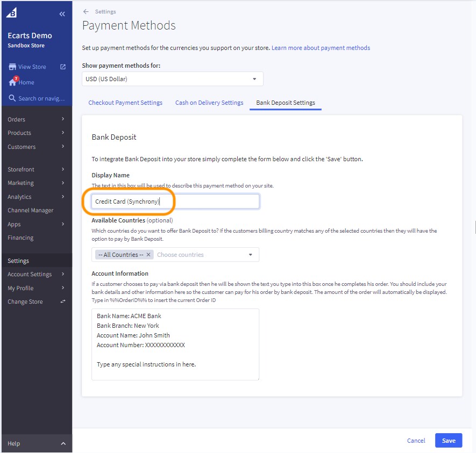Viewport: 476px width, 453px height.
Task: Open View Store in a new window
Action: pyautogui.click(x=62, y=67)
